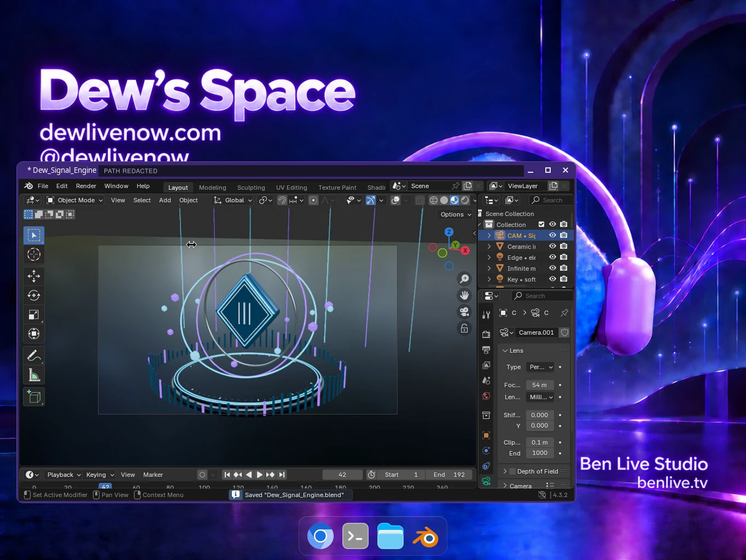
Task: Switch to solid viewport shading
Action: tap(444, 200)
